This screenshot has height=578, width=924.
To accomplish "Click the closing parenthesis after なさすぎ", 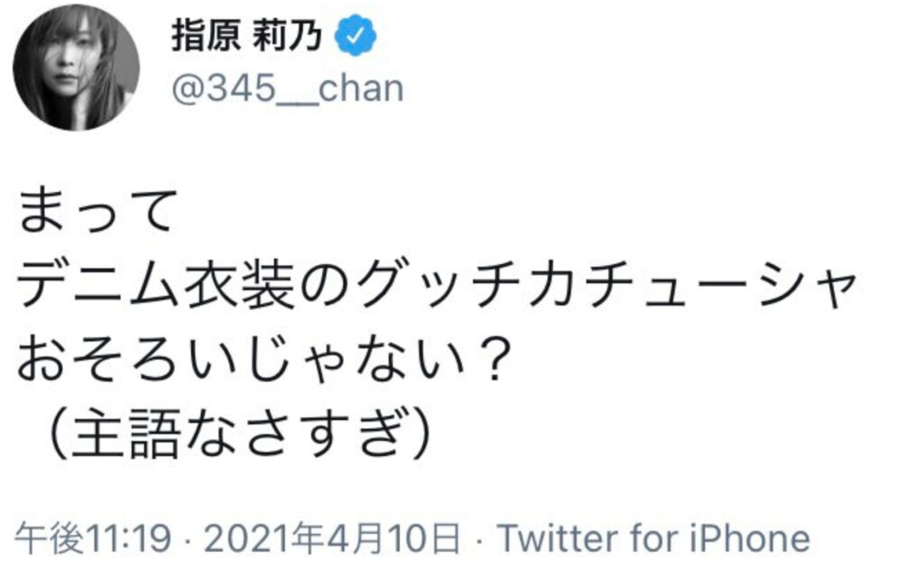I will point(420,434).
